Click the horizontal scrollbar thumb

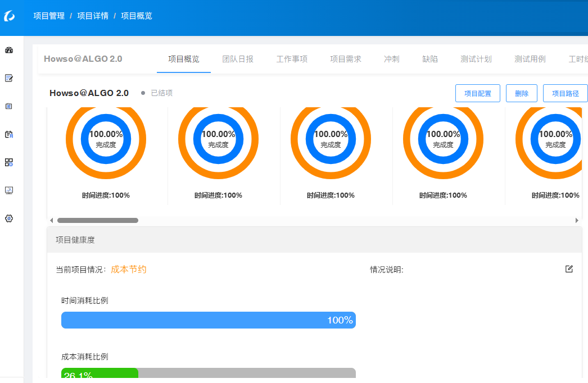tap(97, 220)
